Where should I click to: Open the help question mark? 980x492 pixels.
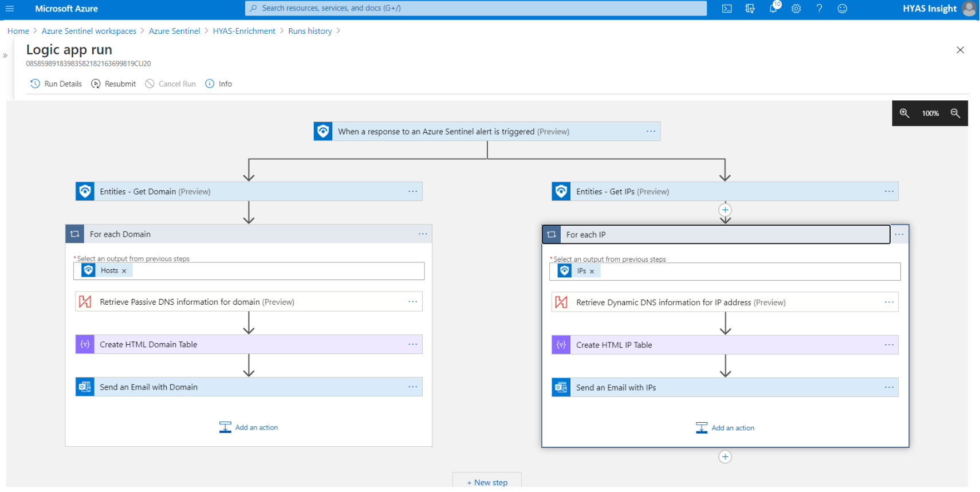(x=819, y=9)
